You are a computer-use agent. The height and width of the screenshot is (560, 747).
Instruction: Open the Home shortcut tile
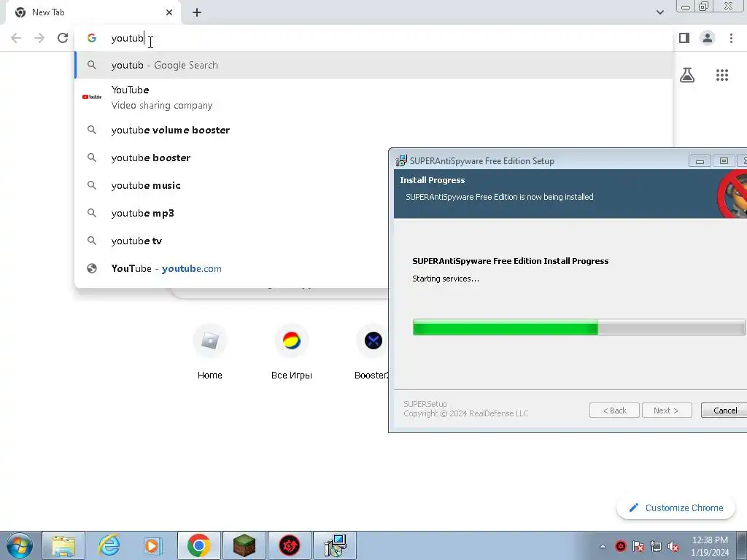point(209,352)
